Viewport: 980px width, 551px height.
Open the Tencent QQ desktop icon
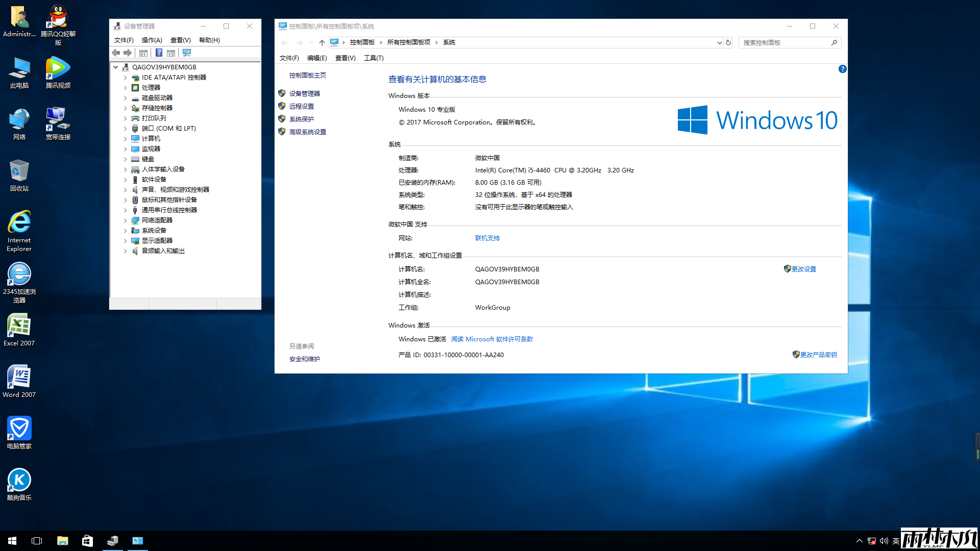coord(58,24)
